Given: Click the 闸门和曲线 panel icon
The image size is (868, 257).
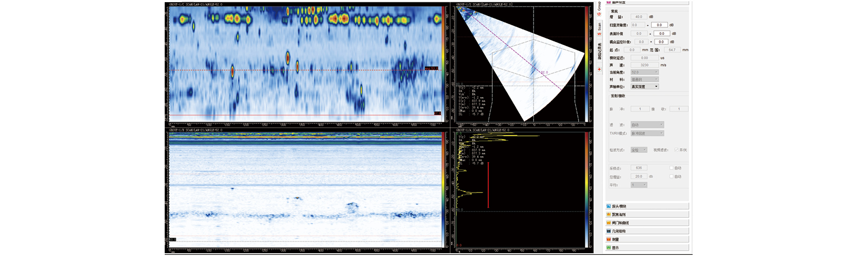Looking at the screenshot, I should click(x=609, y=223).
